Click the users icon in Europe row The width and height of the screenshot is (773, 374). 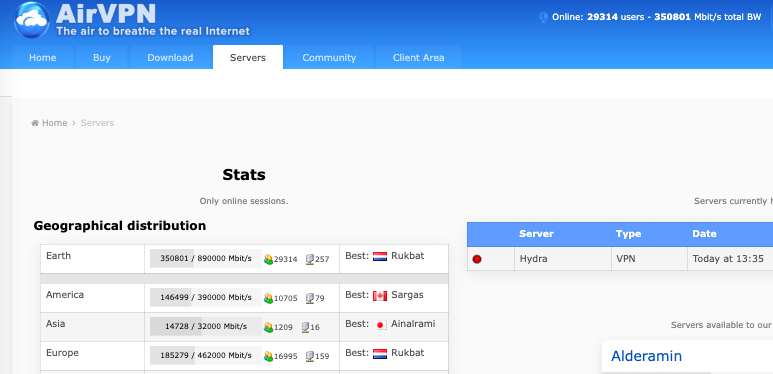pyautogui.click(x=268, y=356)
